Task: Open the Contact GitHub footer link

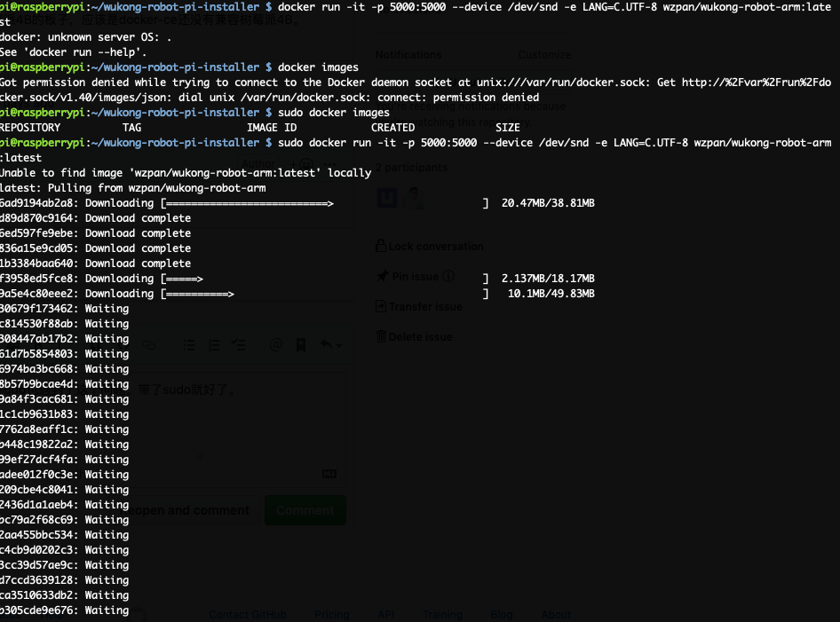Action: (247, 614)
